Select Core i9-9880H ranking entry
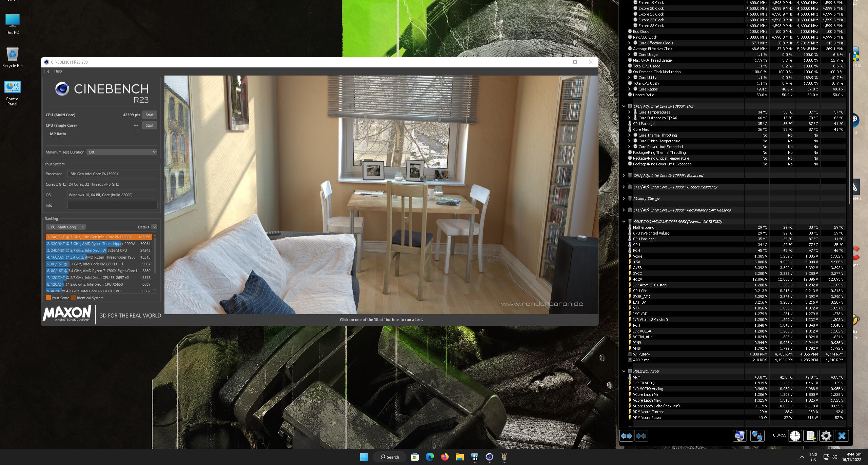The width and height of the screenshot is (868, 465). (x=99, y=264)
